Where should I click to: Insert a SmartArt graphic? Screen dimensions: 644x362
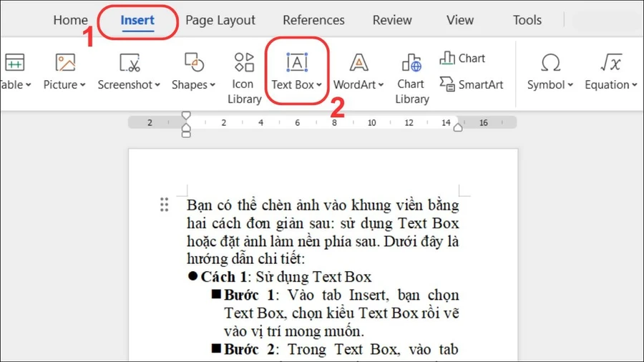(x=471, y=84)
